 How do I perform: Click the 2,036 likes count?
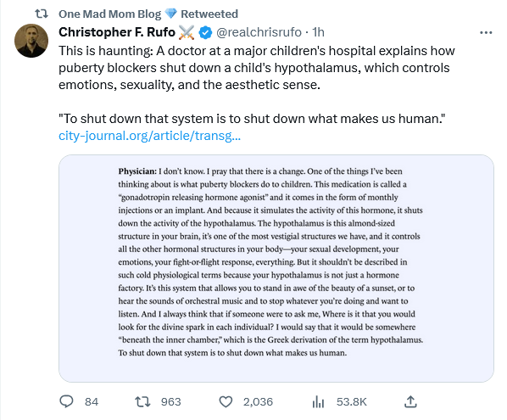(258, 402)
